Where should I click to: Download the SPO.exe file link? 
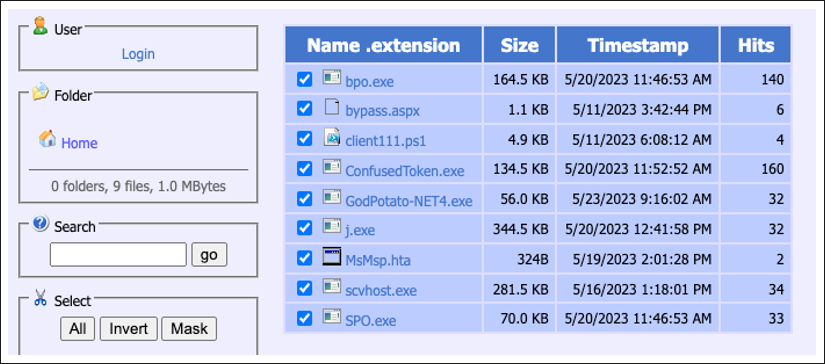click(371, 321)
